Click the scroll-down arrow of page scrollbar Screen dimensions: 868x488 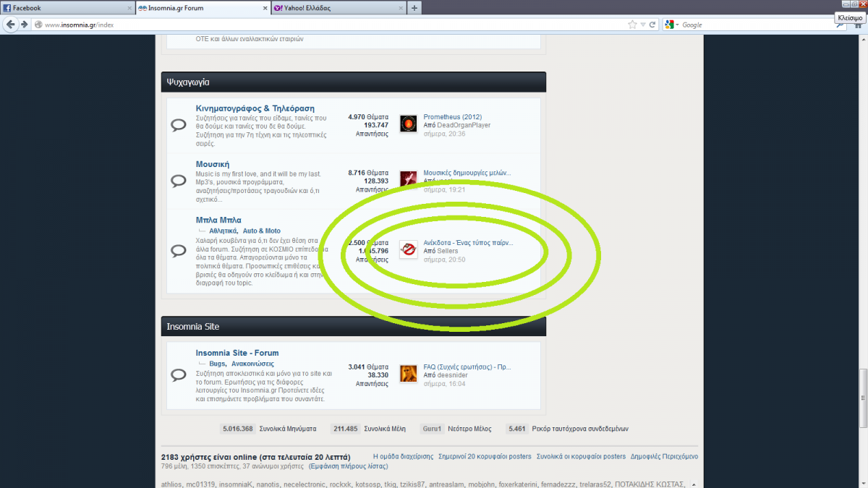coord(863,483)
